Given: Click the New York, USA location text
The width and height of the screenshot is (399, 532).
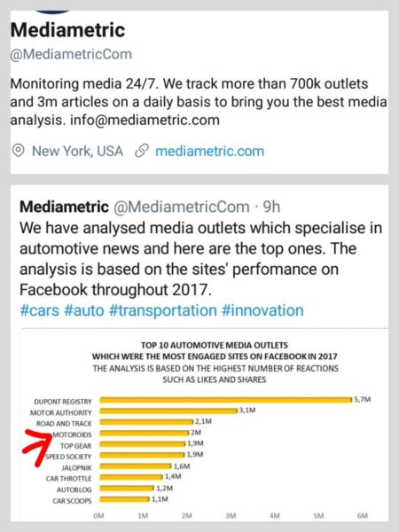Looking at the screenshot, I should pos(77,151).
